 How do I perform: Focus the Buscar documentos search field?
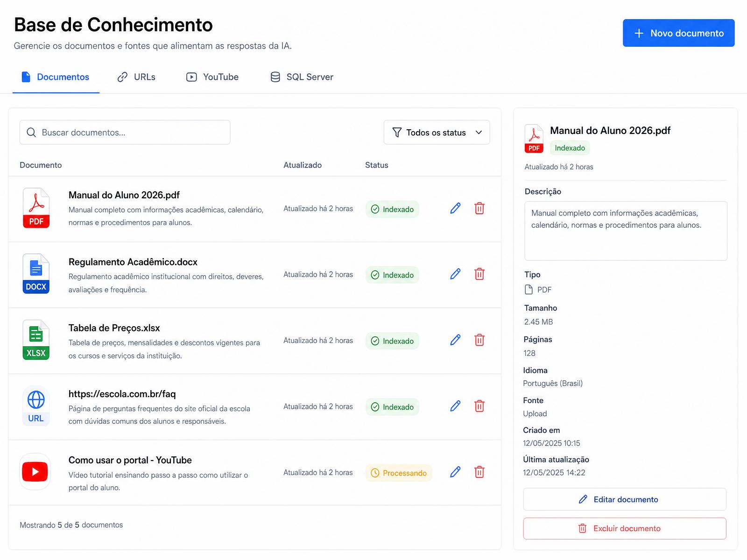pyautogui.click(x=125, y=133)
